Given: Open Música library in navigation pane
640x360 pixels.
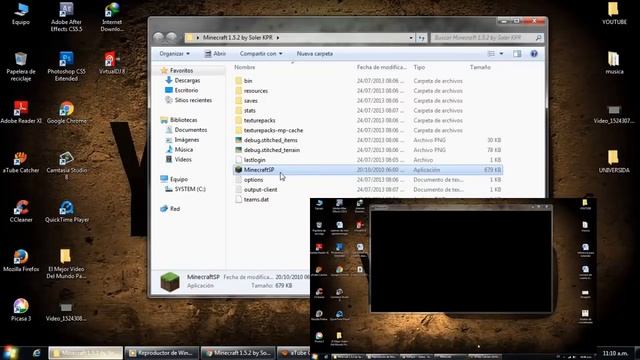Looking at the screenshot, I should click(x=179, y=149).
